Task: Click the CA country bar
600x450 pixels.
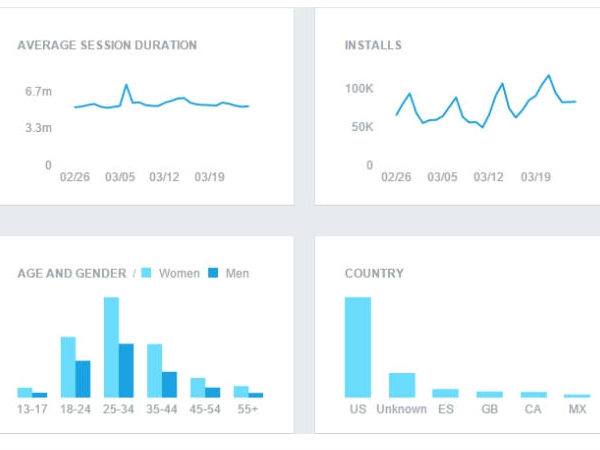Action: pyautogui.click(x=533, y=394)
